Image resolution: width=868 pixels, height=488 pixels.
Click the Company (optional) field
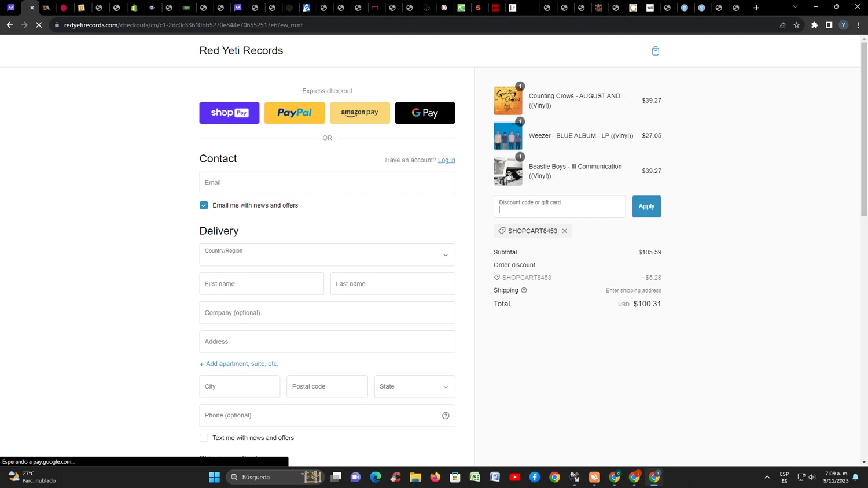pos(327,313)
